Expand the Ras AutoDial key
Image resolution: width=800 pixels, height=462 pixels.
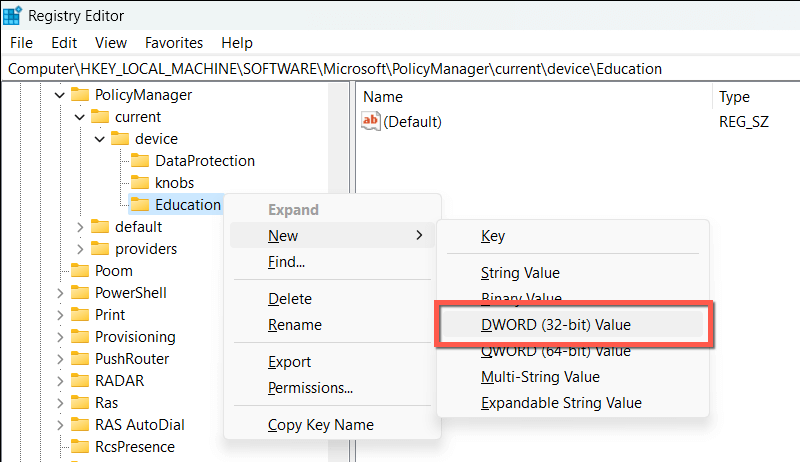tap(59, 425)
